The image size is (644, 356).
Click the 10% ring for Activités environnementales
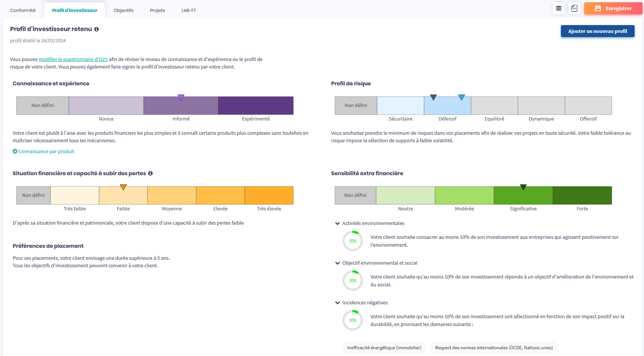coord(352,241)
